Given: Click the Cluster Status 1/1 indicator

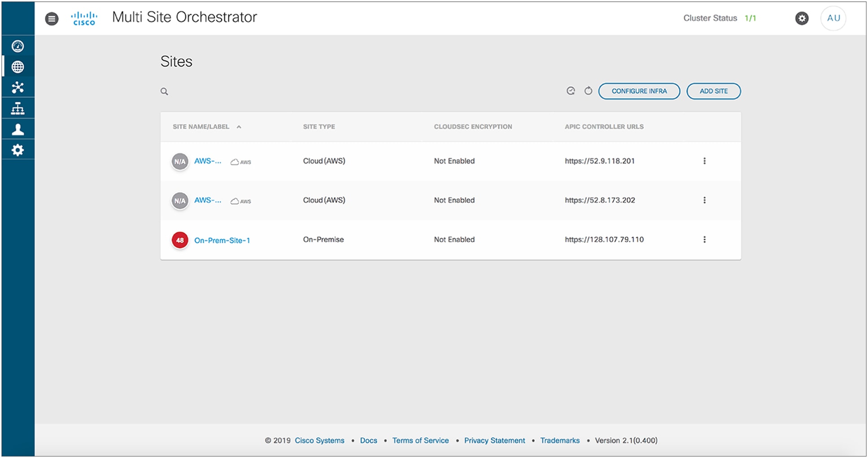Looking at the screenshot, I should (720, 18).
